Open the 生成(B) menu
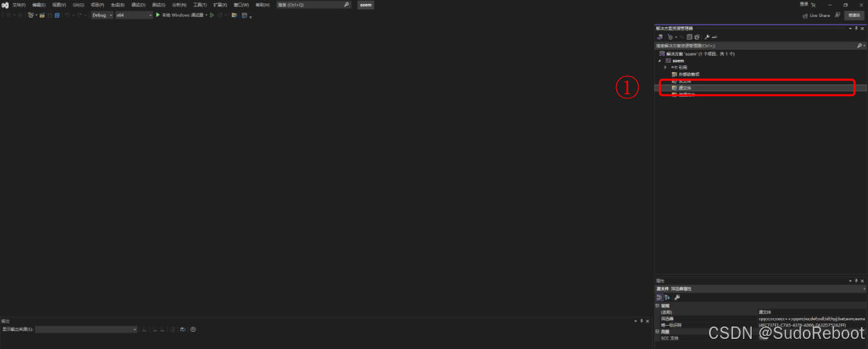Image resolution: width=868 pixels, height=349 pixels. (117, 5)
